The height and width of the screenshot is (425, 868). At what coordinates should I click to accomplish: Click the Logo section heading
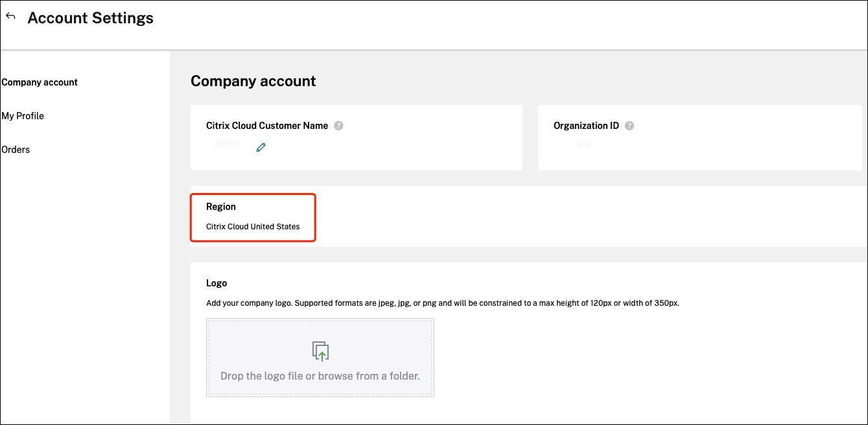click(217, 283)
